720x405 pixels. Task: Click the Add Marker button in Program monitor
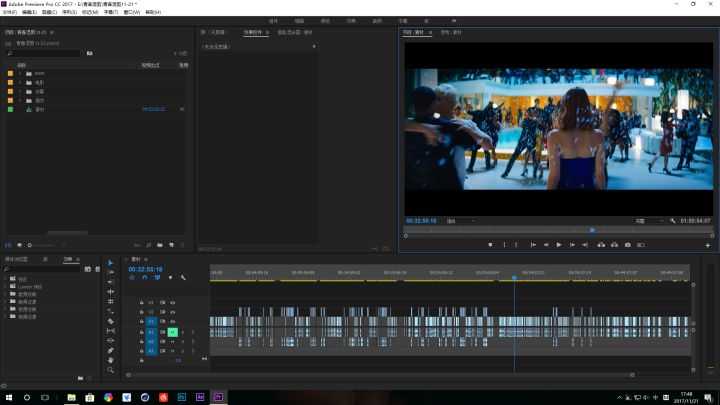490,245
